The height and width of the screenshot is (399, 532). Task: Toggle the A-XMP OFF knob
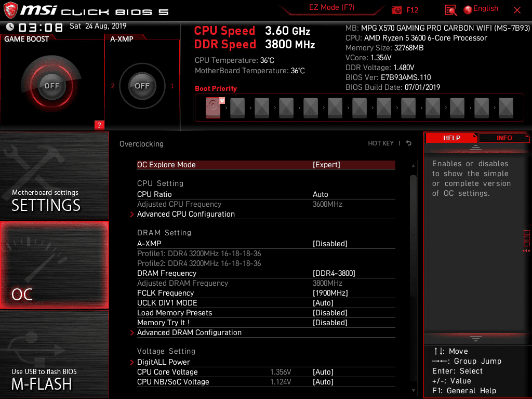[142, 86]
